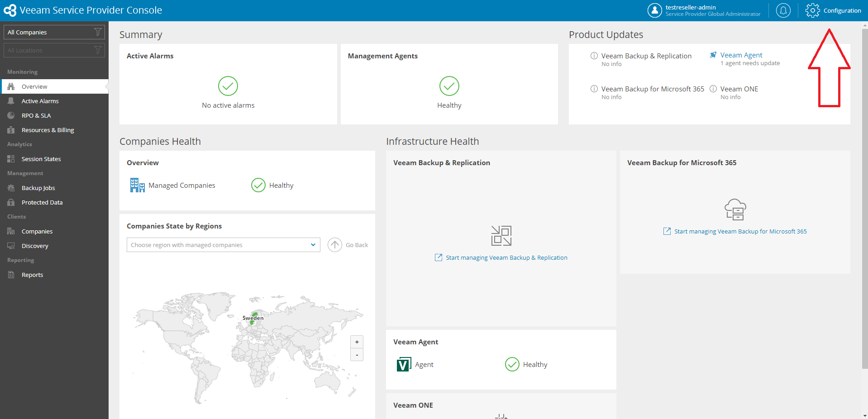Click the user profile avatar icon
Screen dimensions: 868x419
coord(654,10)
